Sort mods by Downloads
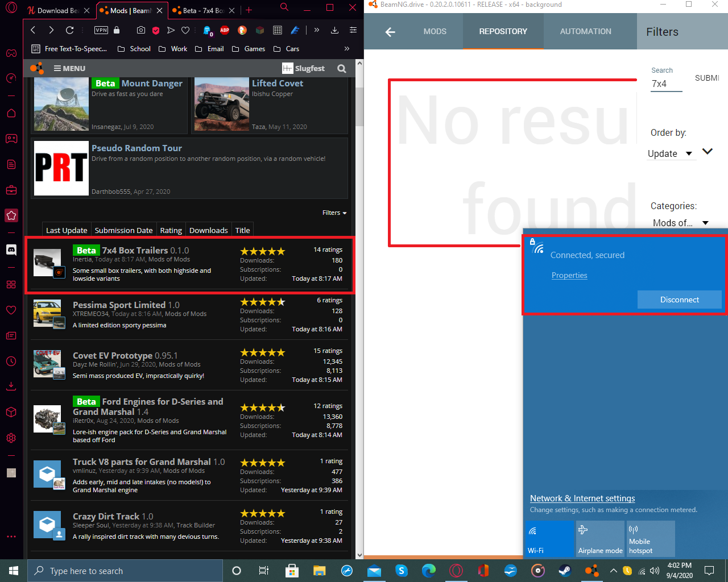This screenshot has width=728, height=582. click(209, 230)
